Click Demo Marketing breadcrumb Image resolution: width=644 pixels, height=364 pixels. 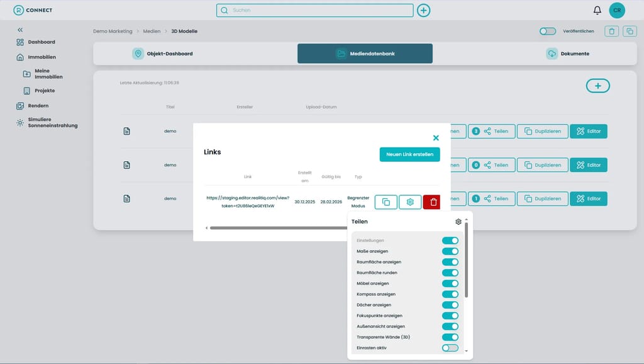[x=113, y=31]
